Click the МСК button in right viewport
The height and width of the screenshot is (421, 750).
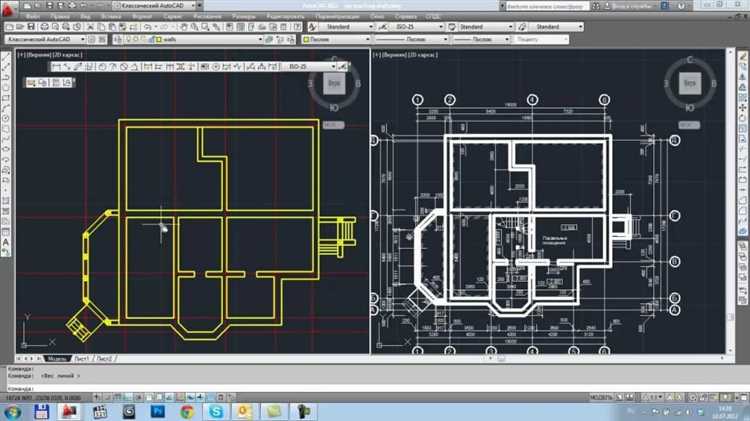[689, 125]
